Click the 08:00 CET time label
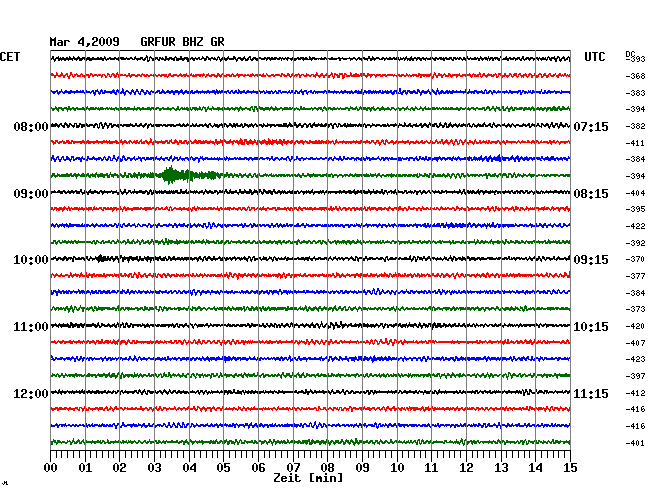650x494 pixels. [31, 126]
